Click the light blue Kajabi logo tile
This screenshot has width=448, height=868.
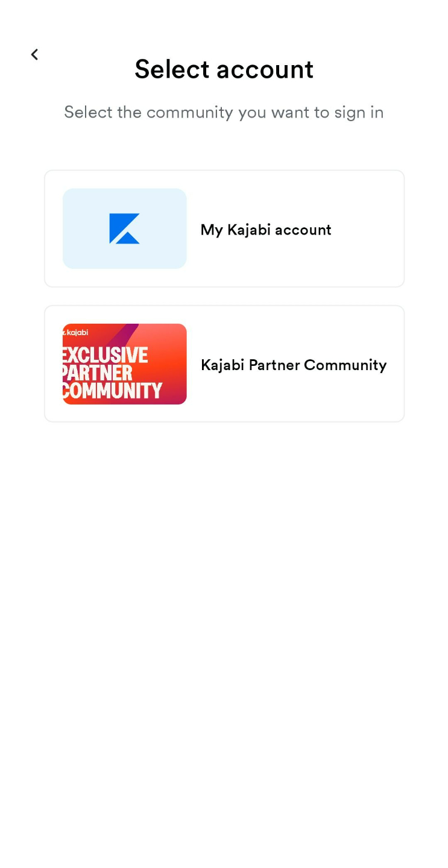(x=125, y=228)
